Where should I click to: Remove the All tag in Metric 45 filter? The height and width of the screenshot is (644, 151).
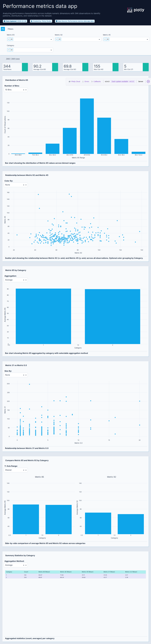(105, 39)
